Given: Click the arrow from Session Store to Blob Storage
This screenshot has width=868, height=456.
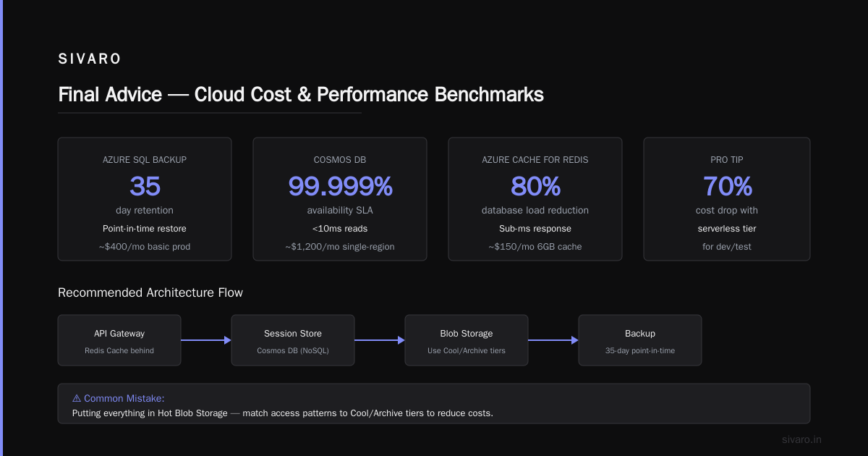Looking at the screenshot, I should (x=380, y=339).
